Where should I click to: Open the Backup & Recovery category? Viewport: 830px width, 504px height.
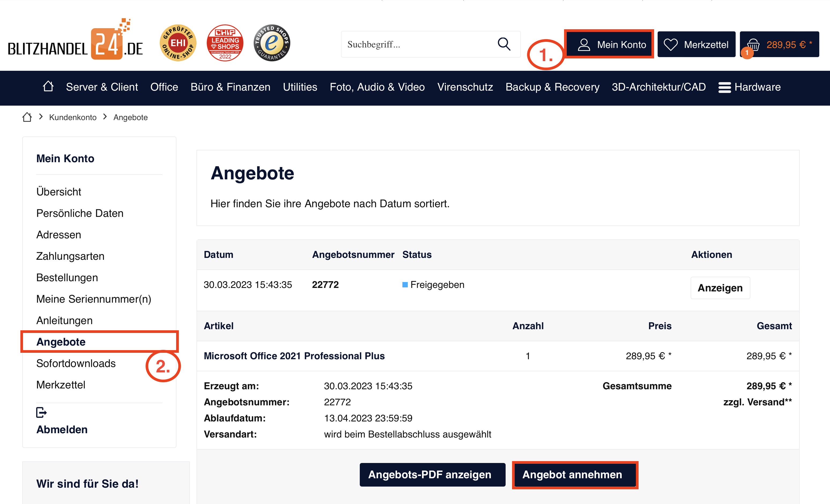[552, 87]
